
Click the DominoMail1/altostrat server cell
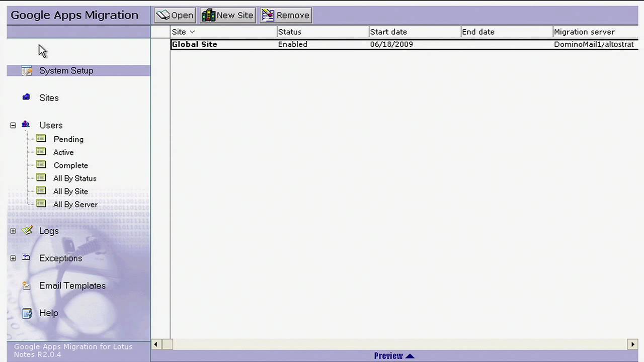click(594, 44)
